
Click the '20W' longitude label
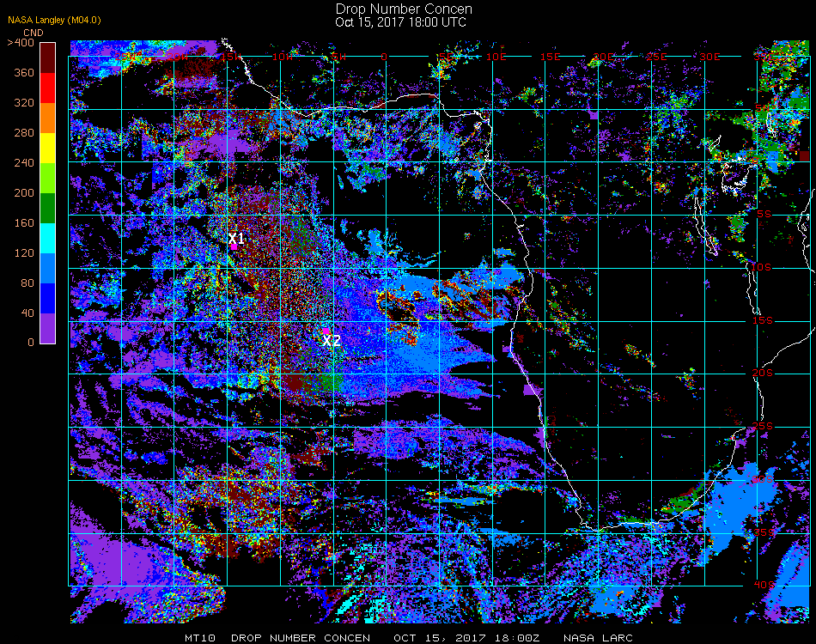(178, 58)
